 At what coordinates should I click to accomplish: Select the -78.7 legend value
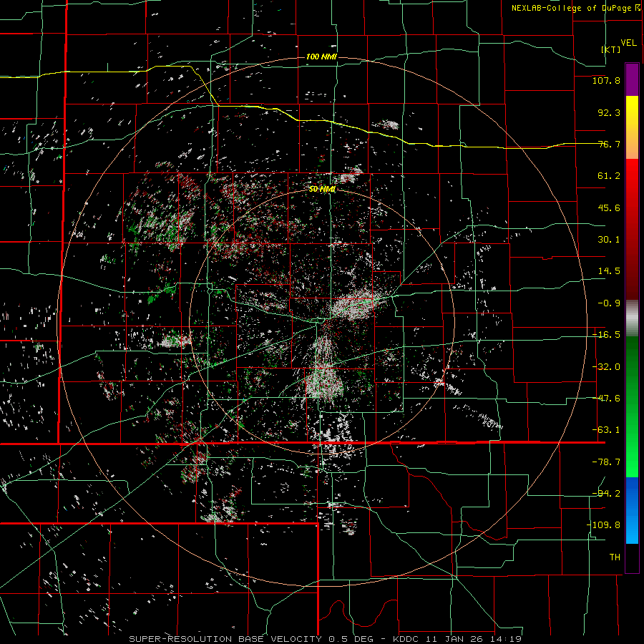(606, 462)
